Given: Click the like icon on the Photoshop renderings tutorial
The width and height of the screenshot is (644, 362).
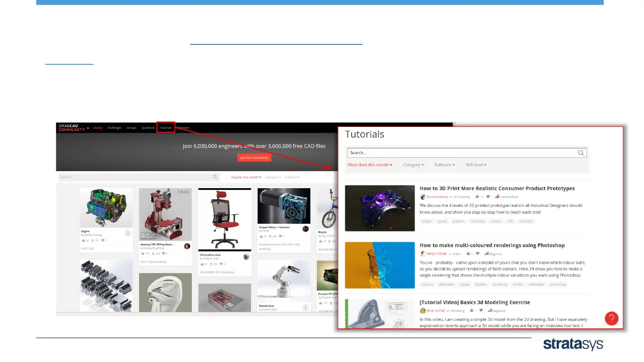Looking at the screenshot, I should [468, 253].
